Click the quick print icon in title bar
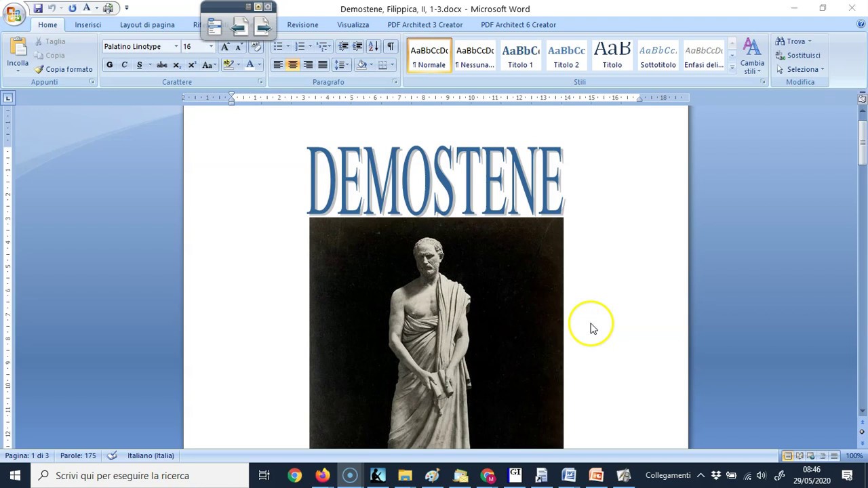 [108, 8]
